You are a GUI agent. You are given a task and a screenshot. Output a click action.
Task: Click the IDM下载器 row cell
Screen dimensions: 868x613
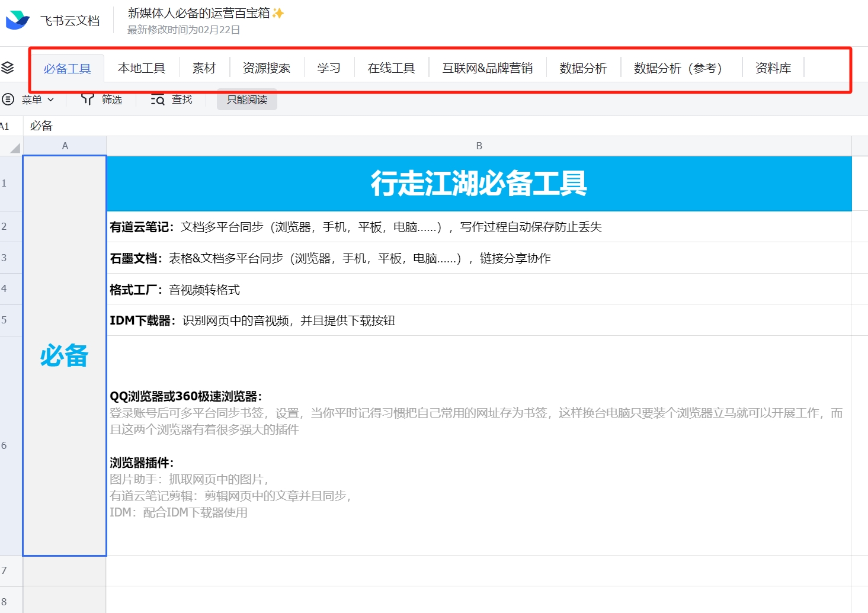[479, 320]
